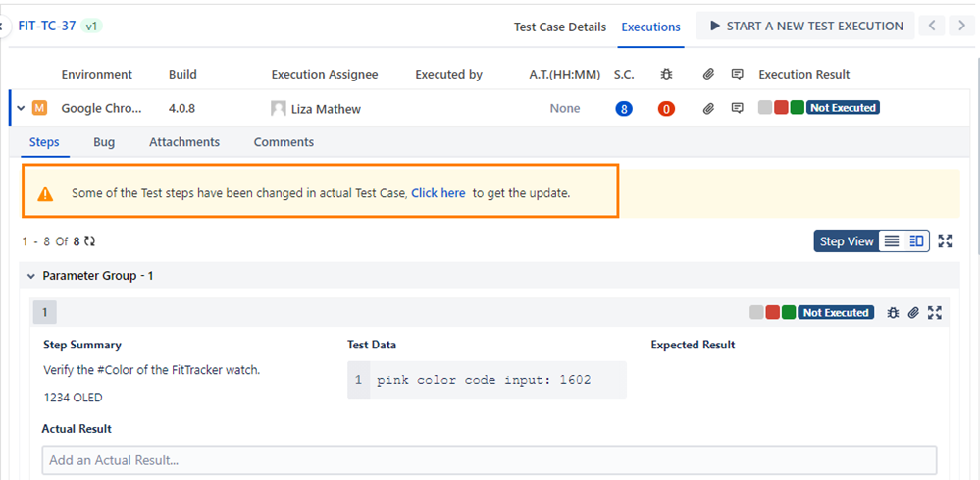Click step number 1 badge

[x=45, y=312]
